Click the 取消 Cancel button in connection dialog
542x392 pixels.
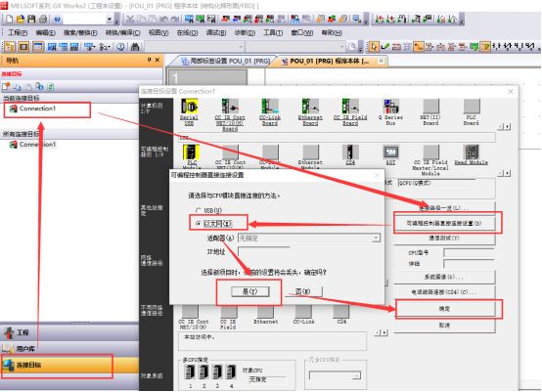444,326
